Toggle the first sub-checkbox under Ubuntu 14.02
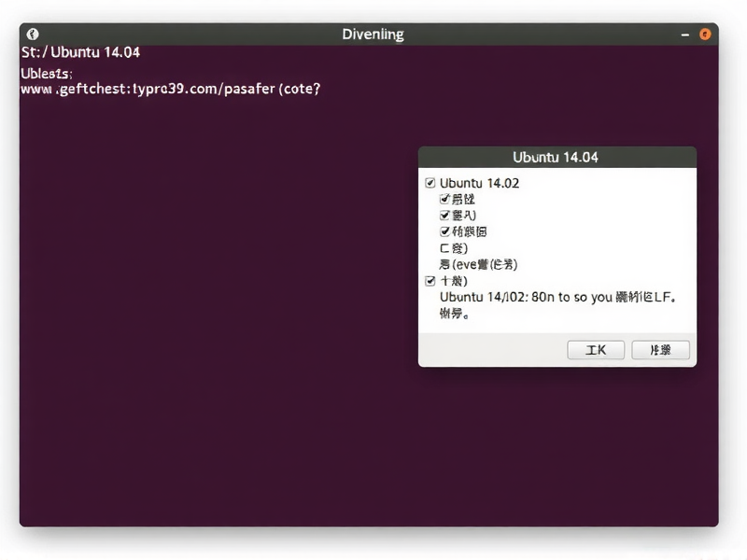Screen dimensions: 747x560 click(x=445, y=199)
